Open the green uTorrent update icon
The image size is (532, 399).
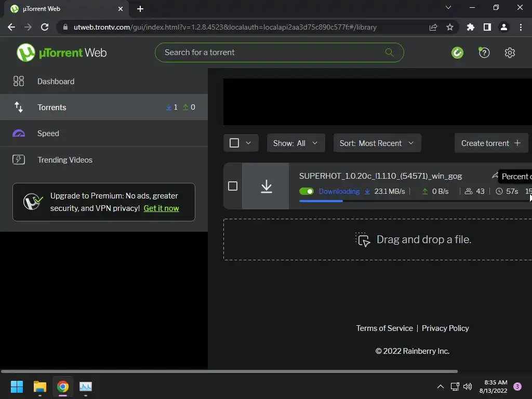(x=457, y=52)
